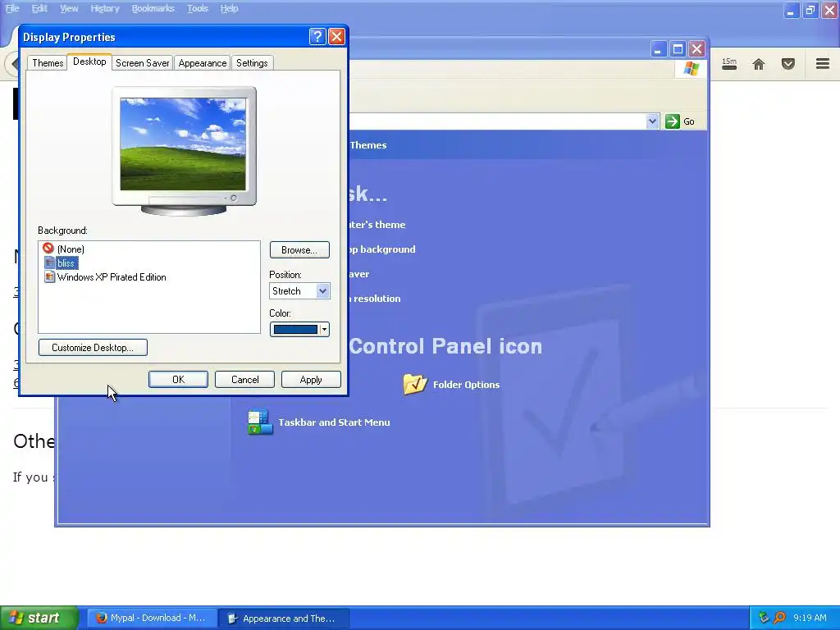Click the Taskbar and Start Menu icon
Viewport: 840px width, 630px height.
pos(260,422)
